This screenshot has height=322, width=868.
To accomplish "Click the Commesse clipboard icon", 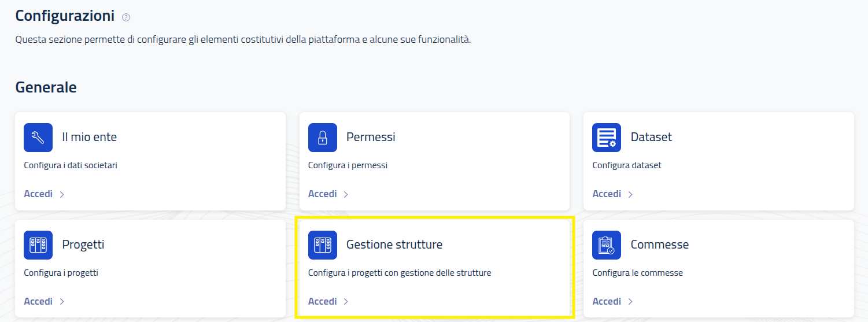I will (x=607, y=245).
